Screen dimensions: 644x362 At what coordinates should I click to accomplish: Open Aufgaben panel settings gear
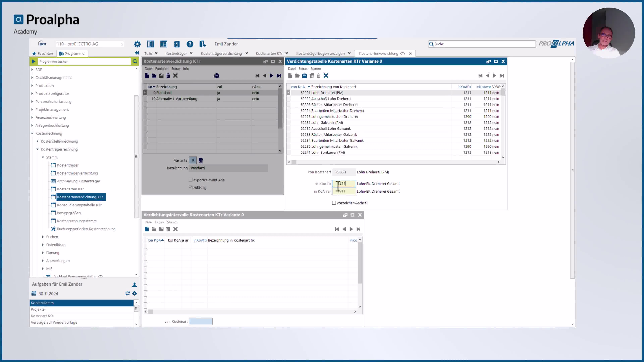[135, 294]
